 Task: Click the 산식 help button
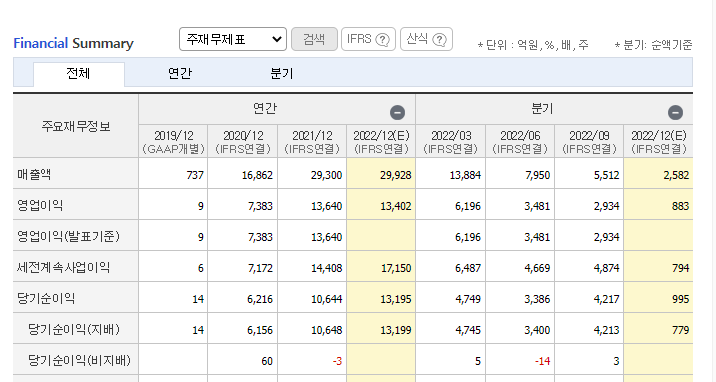click(426, 39)
